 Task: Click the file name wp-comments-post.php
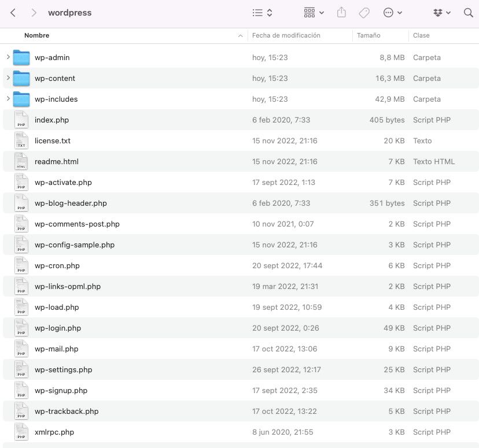[x=77, y=224]
